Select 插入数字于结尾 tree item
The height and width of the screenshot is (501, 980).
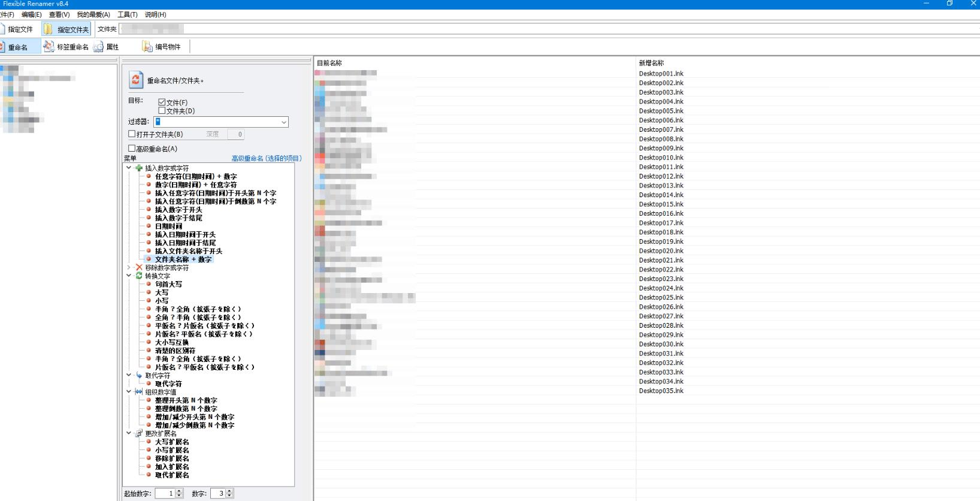pos(179,218)
